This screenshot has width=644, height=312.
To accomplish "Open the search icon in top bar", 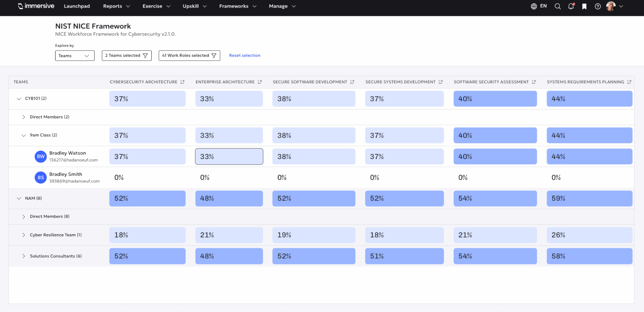I will click(557, 6).
